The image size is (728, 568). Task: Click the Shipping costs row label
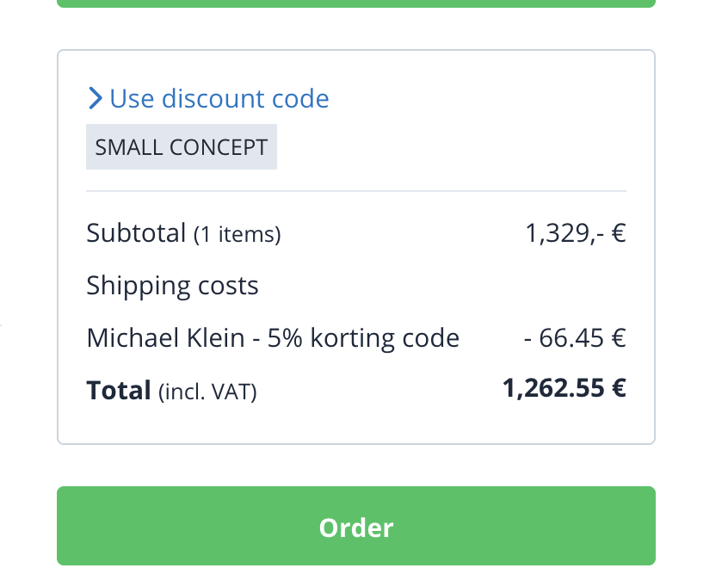pyautogui.click(x=172, y=286)
